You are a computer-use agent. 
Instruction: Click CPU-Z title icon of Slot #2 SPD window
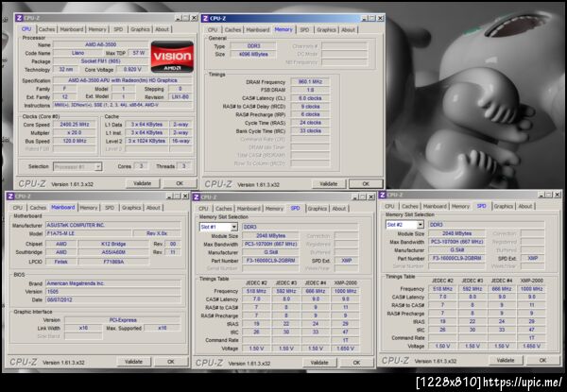point(382,196)
